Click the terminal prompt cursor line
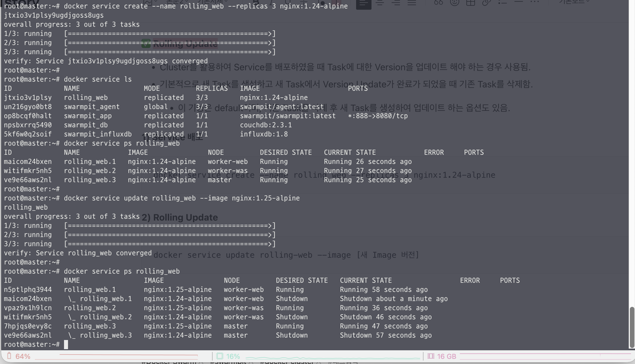 (66, 345)
